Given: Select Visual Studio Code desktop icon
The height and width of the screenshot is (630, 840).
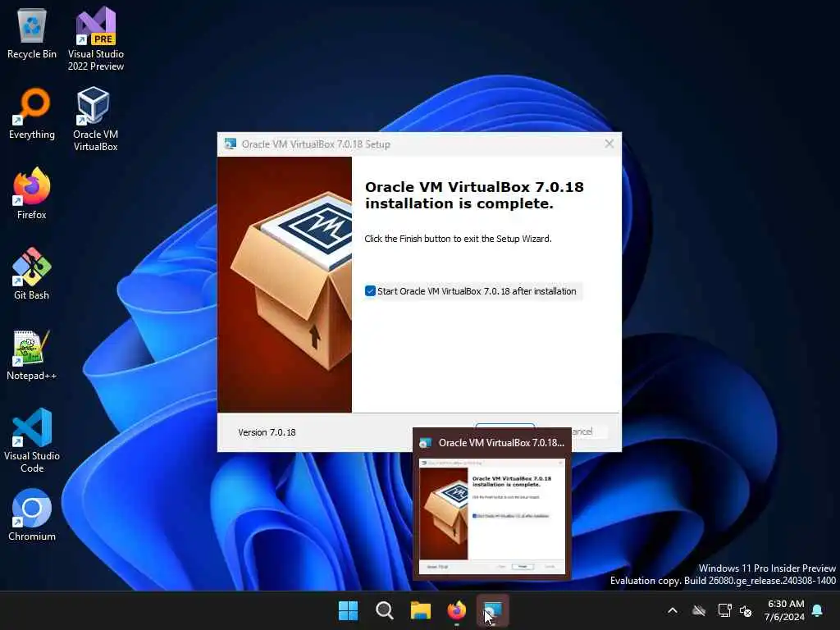Looking at the screenshot, I should (32, 441).
